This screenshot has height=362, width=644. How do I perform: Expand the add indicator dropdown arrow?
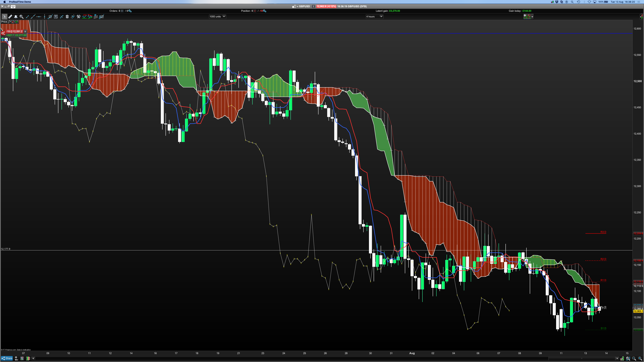pyautogui.click(x=532, y=16)
